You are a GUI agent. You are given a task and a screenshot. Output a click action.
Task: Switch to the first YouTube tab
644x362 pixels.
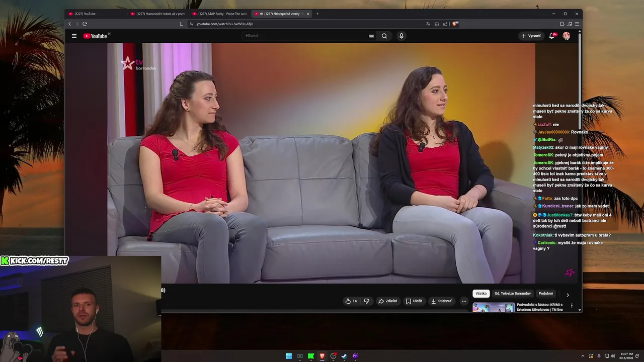tap(96, 14)
